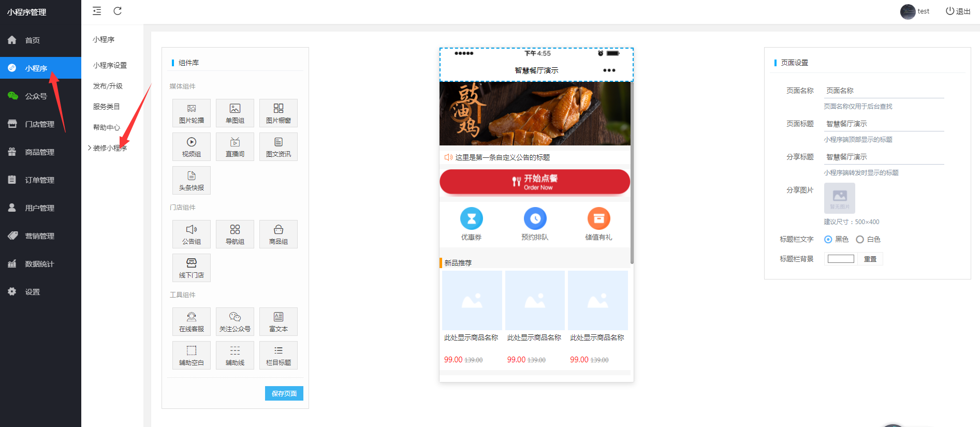Select the 鼓油鸡 banner image in preview
980x427 pixels.
pyautogui.click(x=535, y=113)
